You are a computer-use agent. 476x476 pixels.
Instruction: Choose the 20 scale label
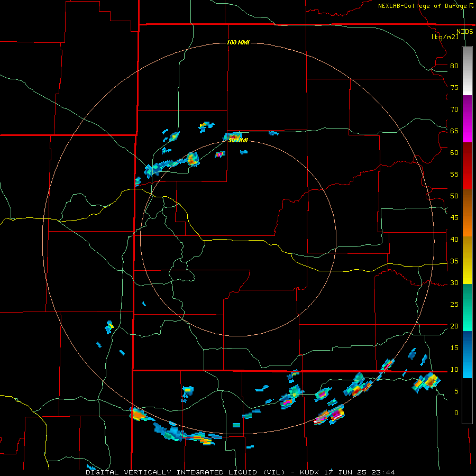454,326
